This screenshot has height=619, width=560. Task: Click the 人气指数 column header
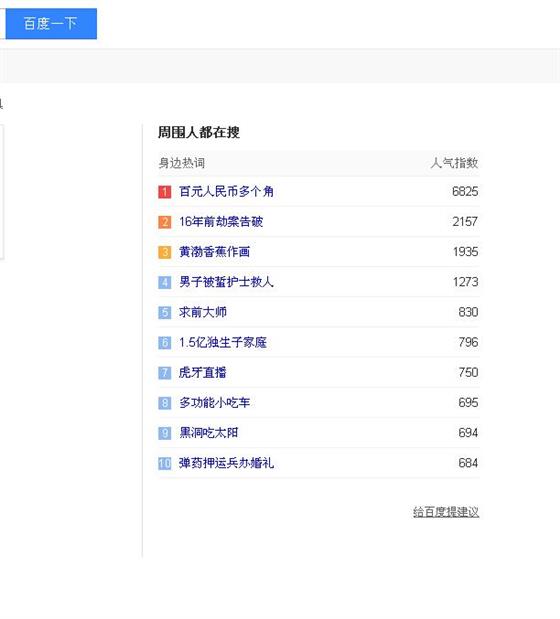pos(454,163)
